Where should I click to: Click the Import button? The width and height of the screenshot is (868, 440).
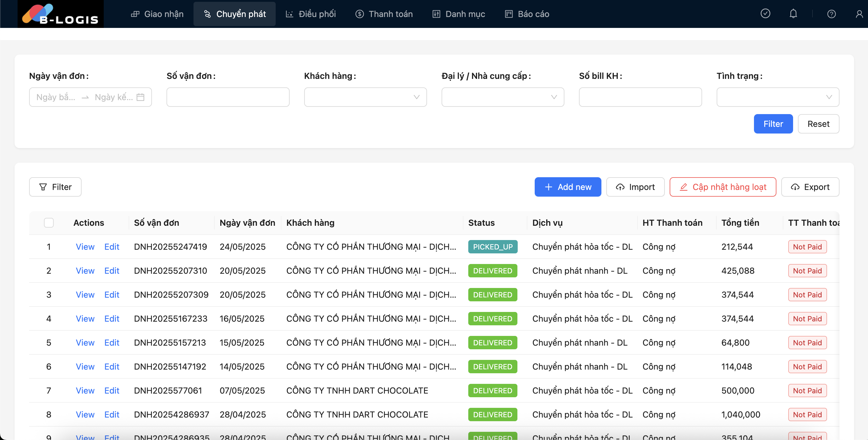(635, 187)
